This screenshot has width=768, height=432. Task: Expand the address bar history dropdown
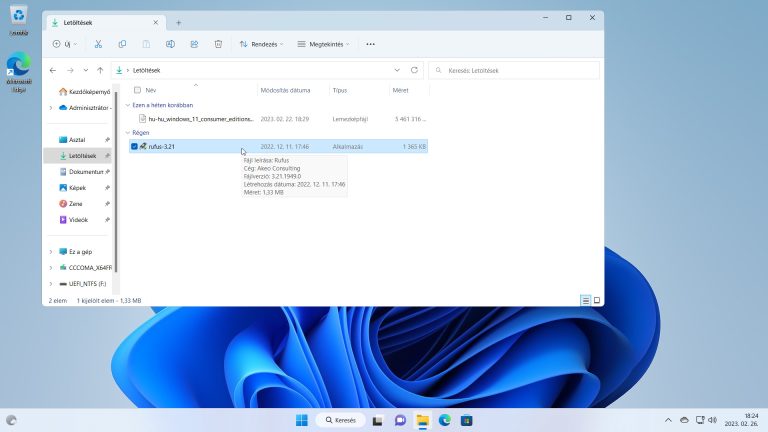[x=397, y=70]
